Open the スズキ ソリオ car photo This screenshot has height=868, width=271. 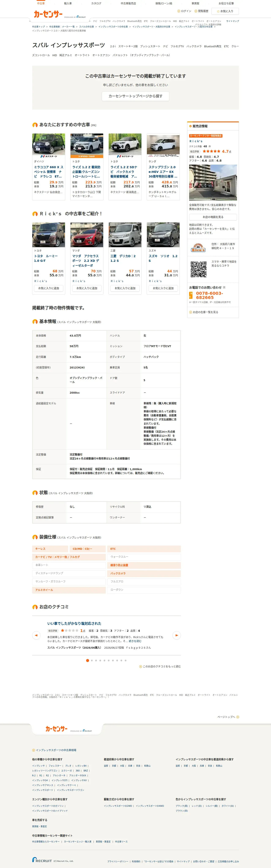point(163,235)
